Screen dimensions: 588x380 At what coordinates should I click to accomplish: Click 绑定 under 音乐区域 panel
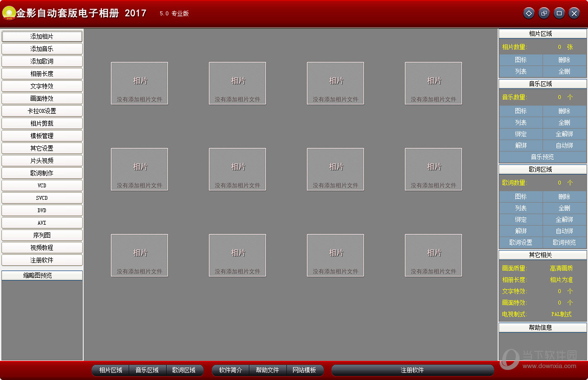click(x=521, y=134)
